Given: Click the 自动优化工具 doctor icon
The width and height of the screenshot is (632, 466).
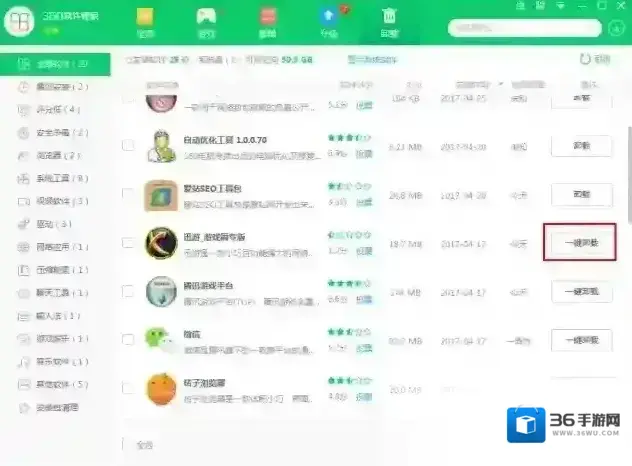Looking at the screenshot, I should 161,146.
